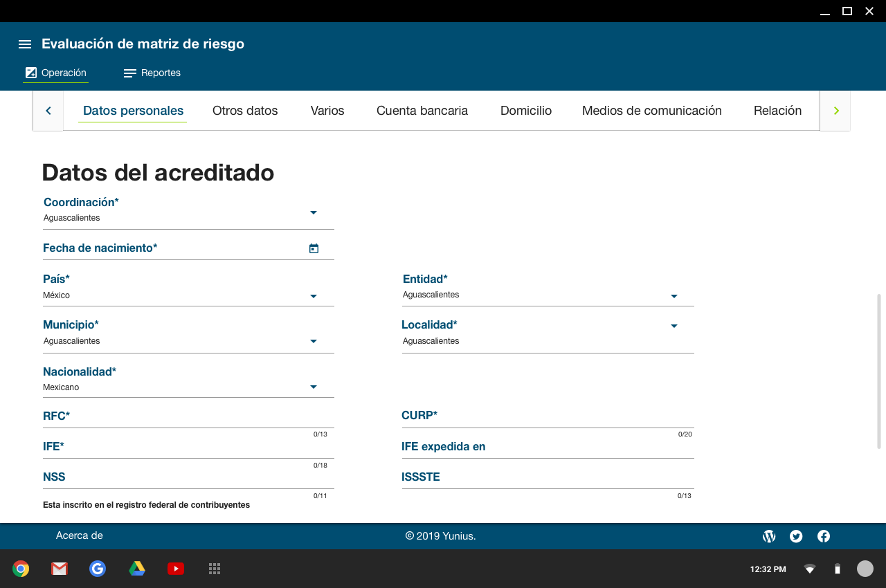Click the Acerca de footer link
The image size is (886, 588).
[79, 535]
